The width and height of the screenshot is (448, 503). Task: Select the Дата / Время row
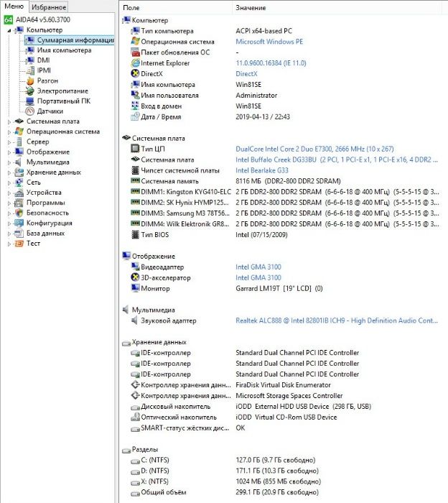click(284, 116)
